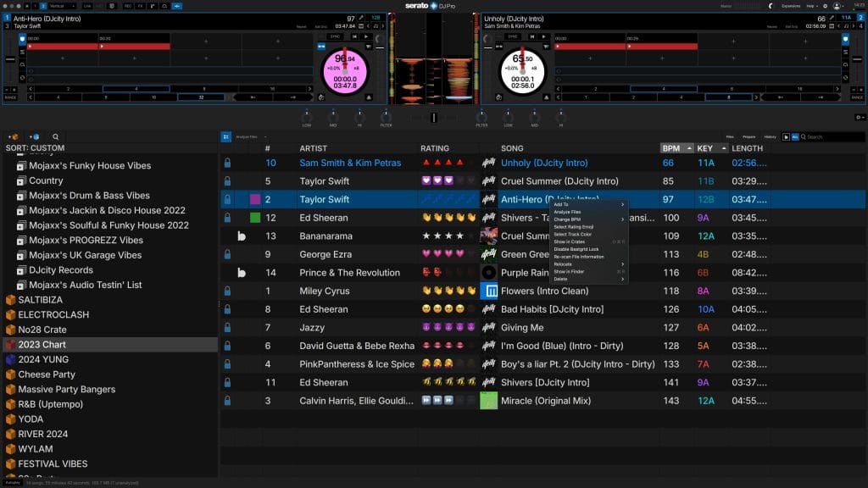Screen dimensions: 868x488
Task: Select the 2024 YUNG crate
Action: click(43, 359)
